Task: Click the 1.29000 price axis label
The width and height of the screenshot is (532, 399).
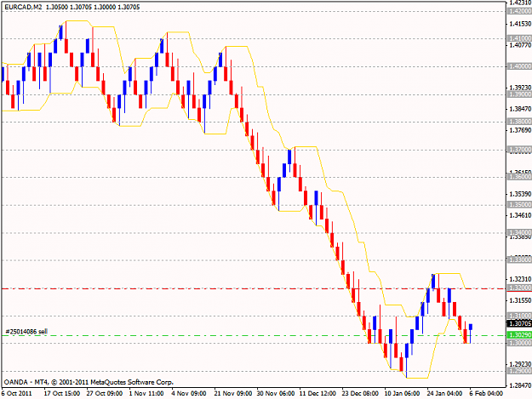Action: tap(519, 371)
